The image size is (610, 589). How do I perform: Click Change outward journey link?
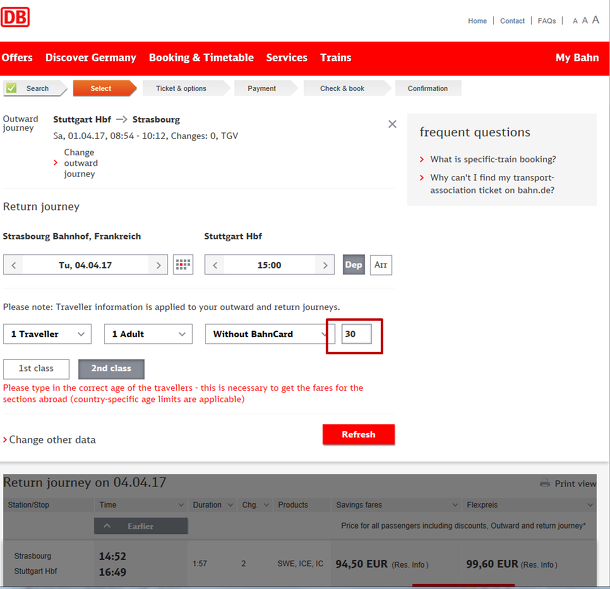[81, 163]
